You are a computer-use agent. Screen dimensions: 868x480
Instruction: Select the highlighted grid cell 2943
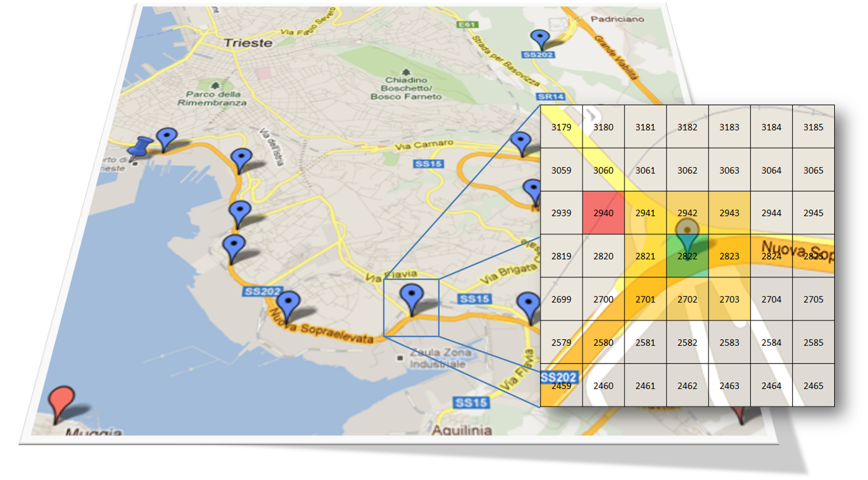(x=729, y=213)
